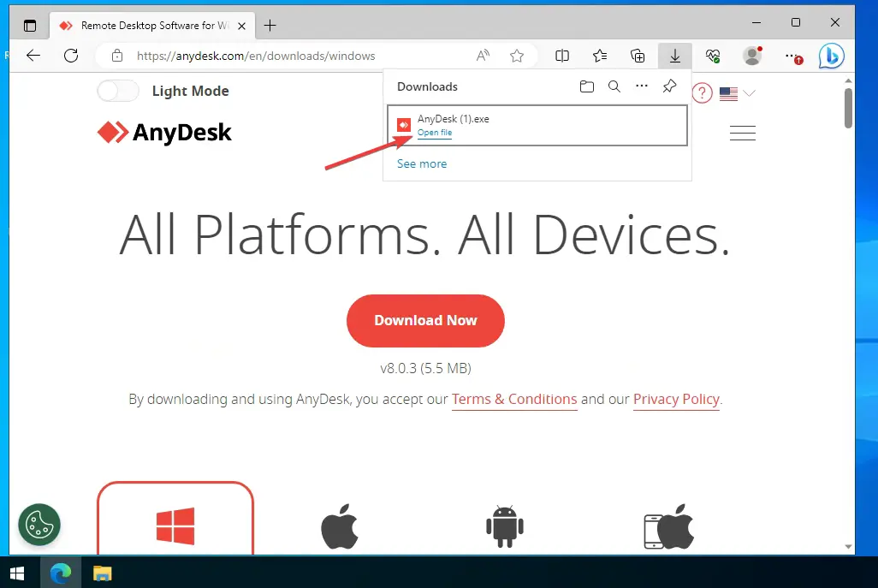878x588 pixels.
Task: View site information lock icon
Action: tap(117, 56)
